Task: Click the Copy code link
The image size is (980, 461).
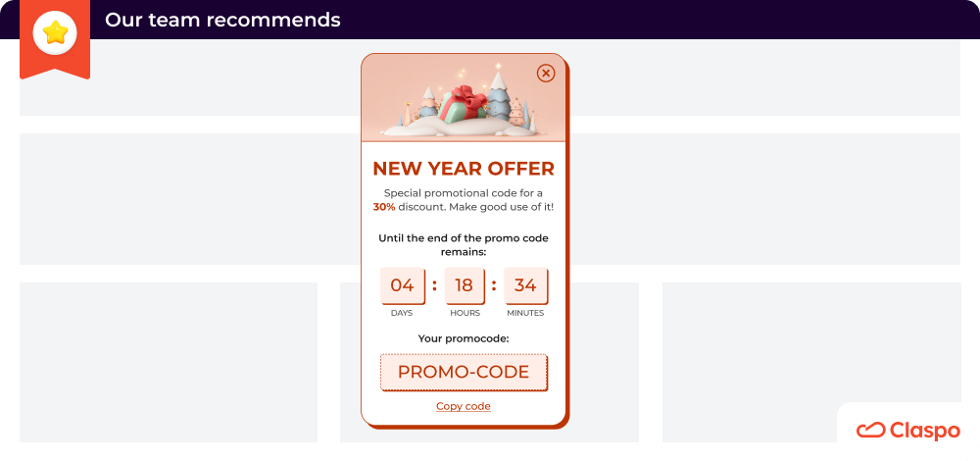Action: tap(464, 407)
